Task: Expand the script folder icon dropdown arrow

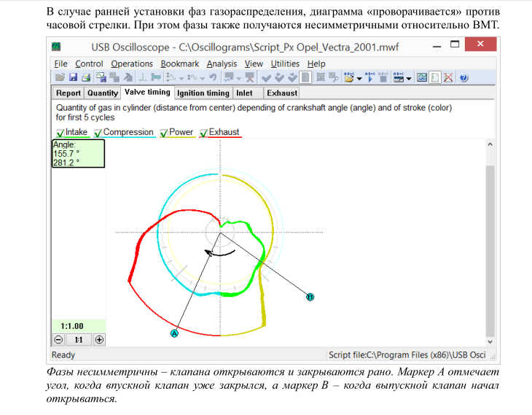Action: coord(359,79)
